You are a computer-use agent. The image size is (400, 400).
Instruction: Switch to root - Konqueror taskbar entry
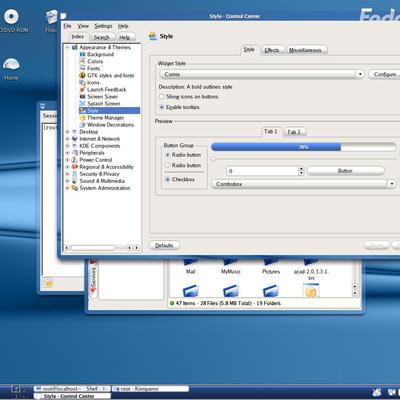pos(150,389)
